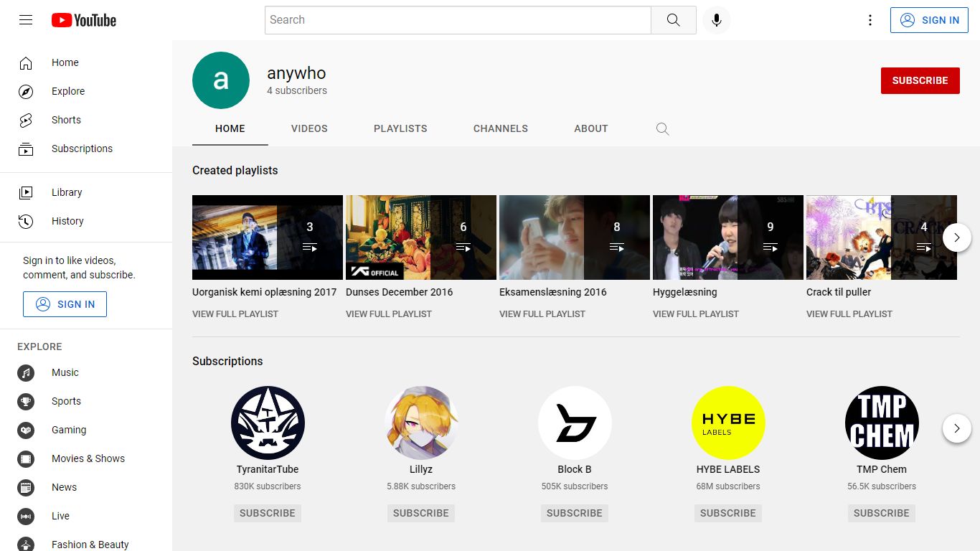Image resolution: width=980 pixels, height=551 pixels.
Task: Click the HYBE LABELS channel name
Action: pyautogui.click(x=728, y=470)
